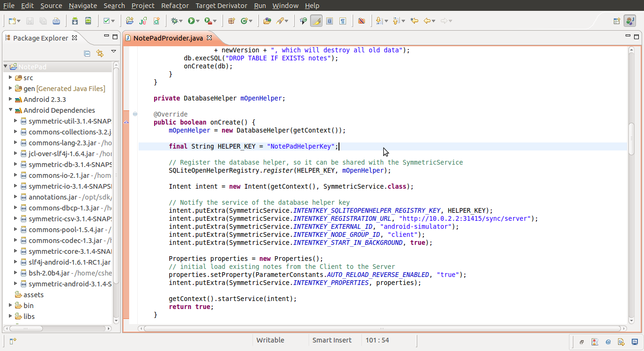644x351 pixels.
Task: Select the Java perspective button
Action: 629,21
